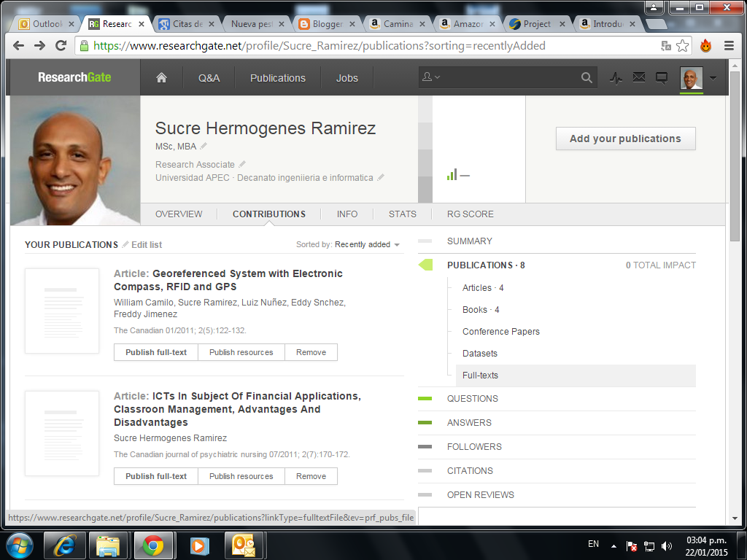The height and width of the screenshot is (560, 747).
Task: Switch to the CONTRIBUTIONS profile tab
Action: click(x=269, y=214)
